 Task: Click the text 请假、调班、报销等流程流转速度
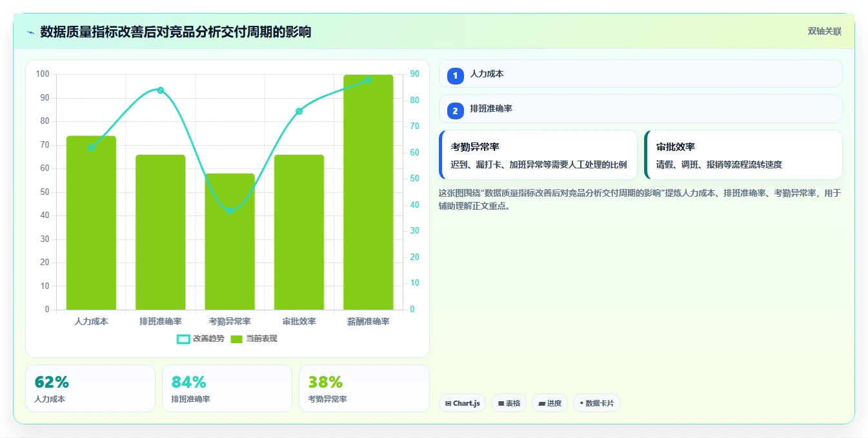(719, 165)
